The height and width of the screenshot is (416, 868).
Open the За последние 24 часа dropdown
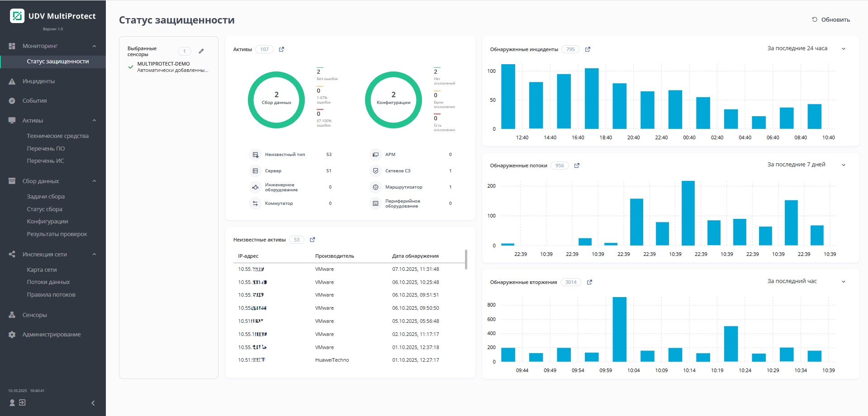[x=806, y=48]
